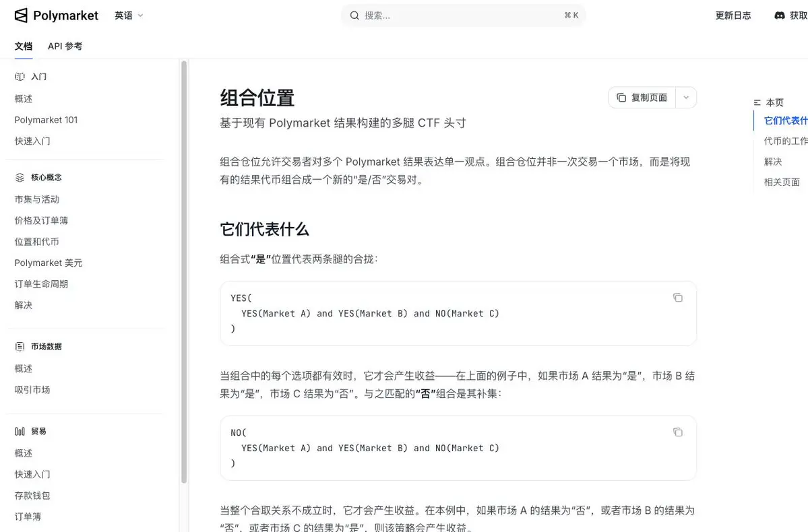Click the 入门 section book icon
This screenshot has height=532, width=808.
click(20, 77)
